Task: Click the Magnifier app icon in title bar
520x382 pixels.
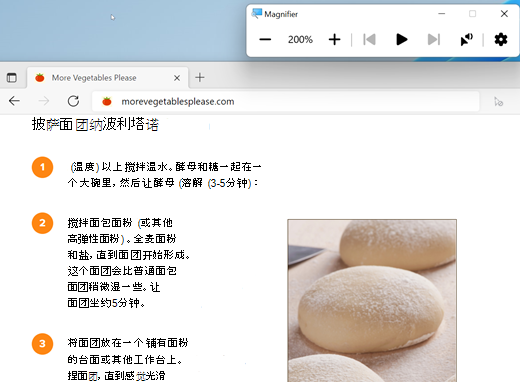Action: point(256,14)
